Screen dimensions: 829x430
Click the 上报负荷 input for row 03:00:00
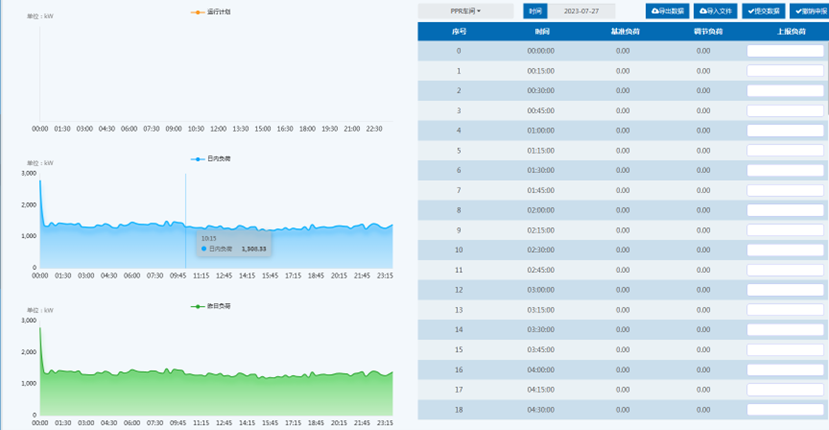point(785,290)
